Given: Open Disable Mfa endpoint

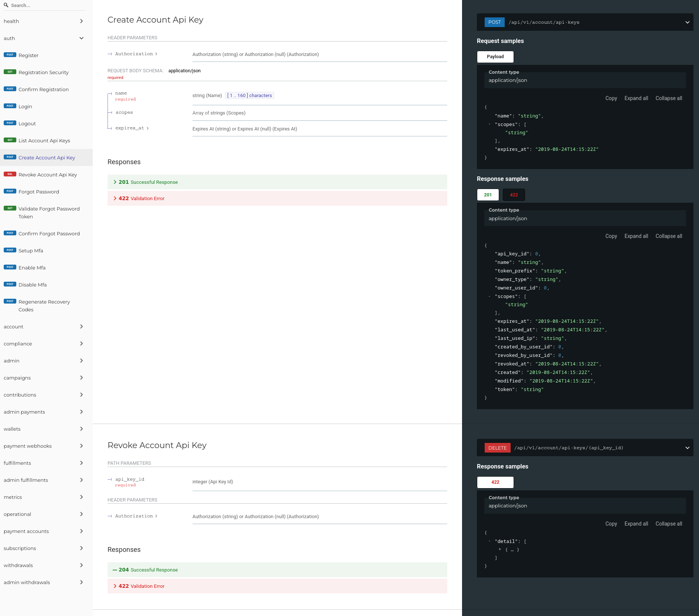Looking at the screenshot, I should click(x=46, y=285).
